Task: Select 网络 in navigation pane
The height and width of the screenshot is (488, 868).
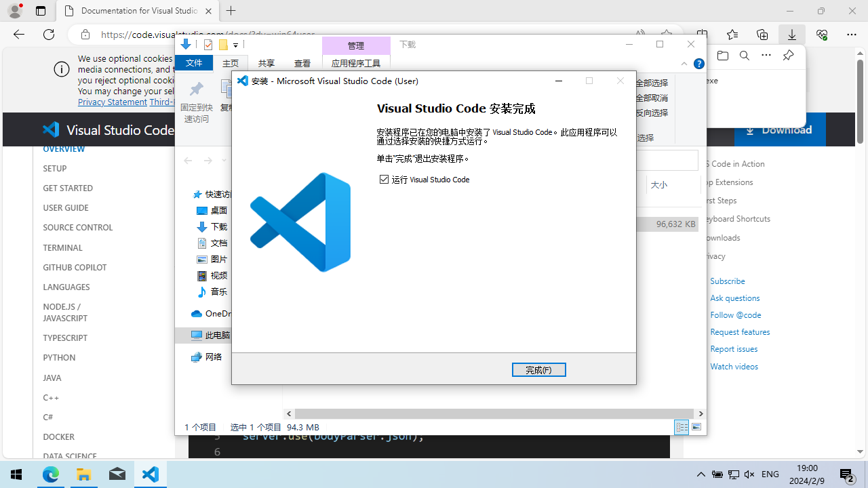Action: [x=207, y=357]
